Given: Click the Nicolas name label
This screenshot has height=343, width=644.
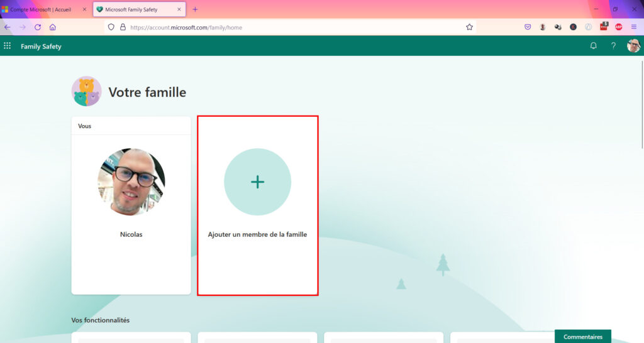Looking at the screenshot, I should coord(131,234).
